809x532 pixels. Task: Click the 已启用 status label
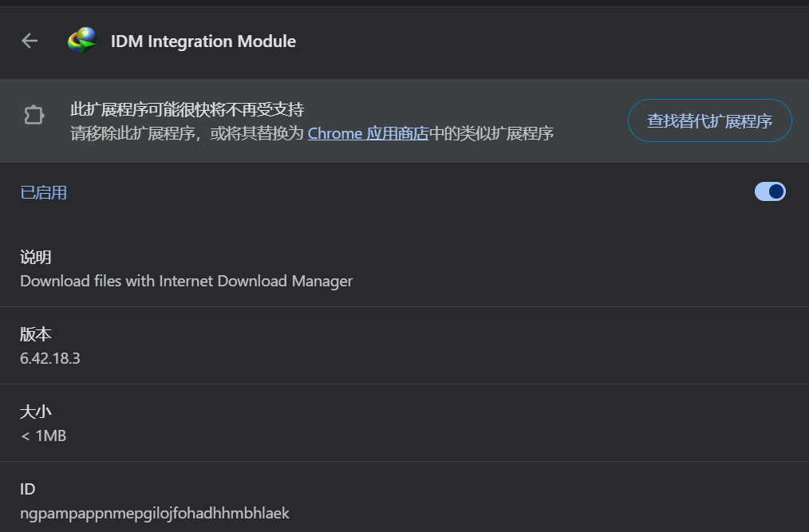tap(43, 192)
